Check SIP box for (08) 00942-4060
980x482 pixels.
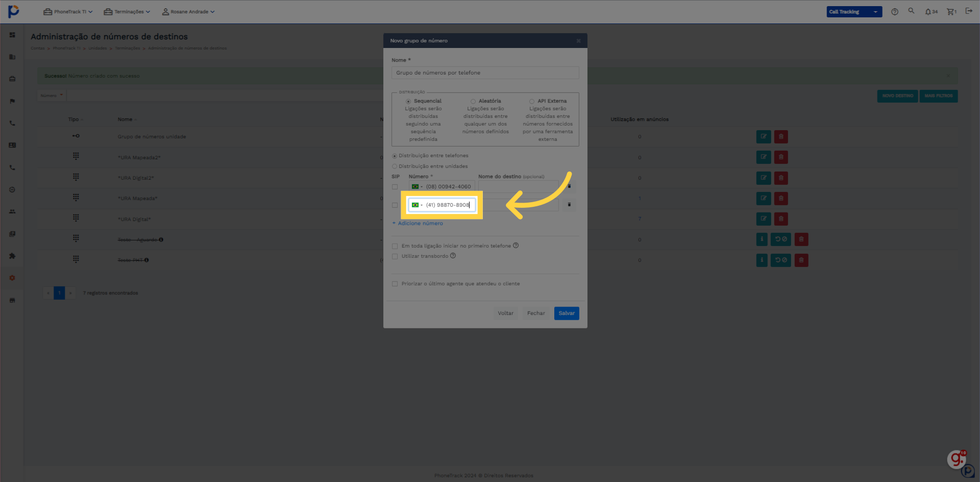pyautogui.click(x=395, y=187)
